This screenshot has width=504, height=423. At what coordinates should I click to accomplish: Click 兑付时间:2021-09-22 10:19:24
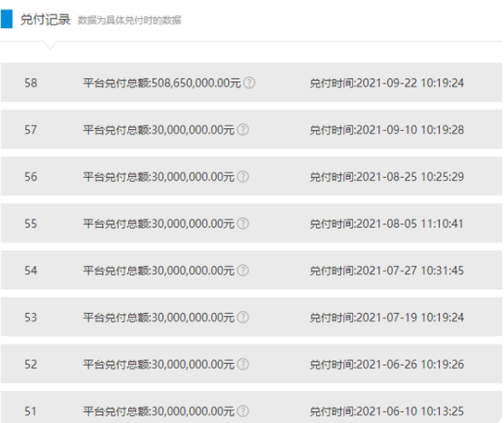click(x=387, y=83)
